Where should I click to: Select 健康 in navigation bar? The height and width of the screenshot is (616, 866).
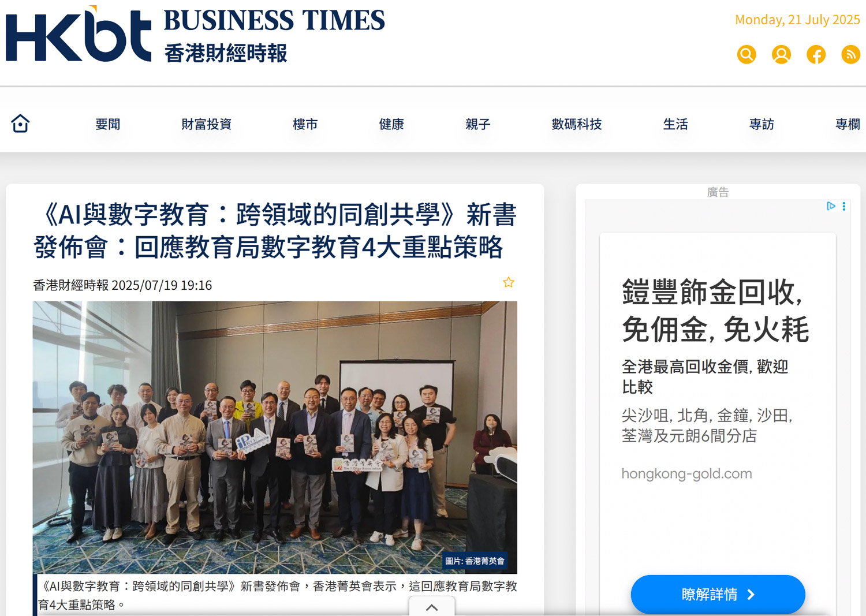pos(391,124)
